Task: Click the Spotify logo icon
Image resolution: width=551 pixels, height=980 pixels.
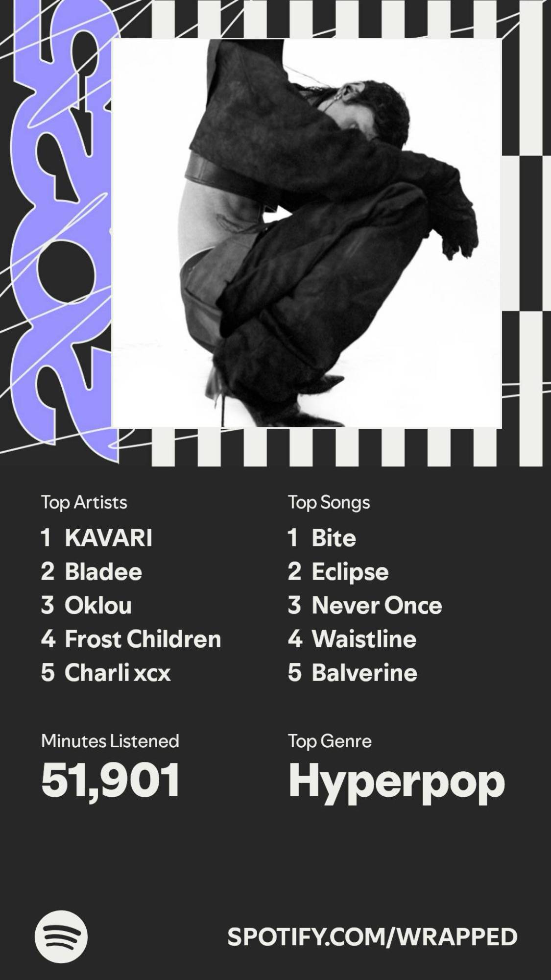Action: point(61,936)
